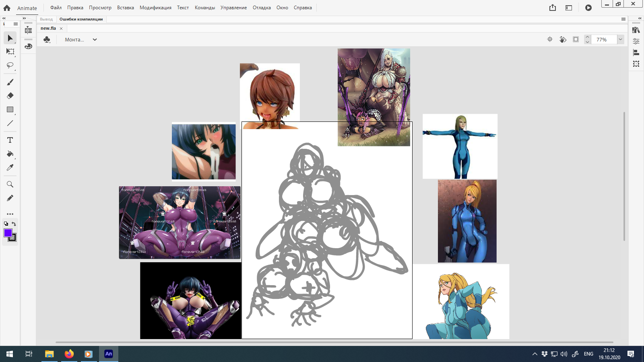Expand the right-hand panel dock arrows
Screen dimensions: 644x362
[640, 18]
